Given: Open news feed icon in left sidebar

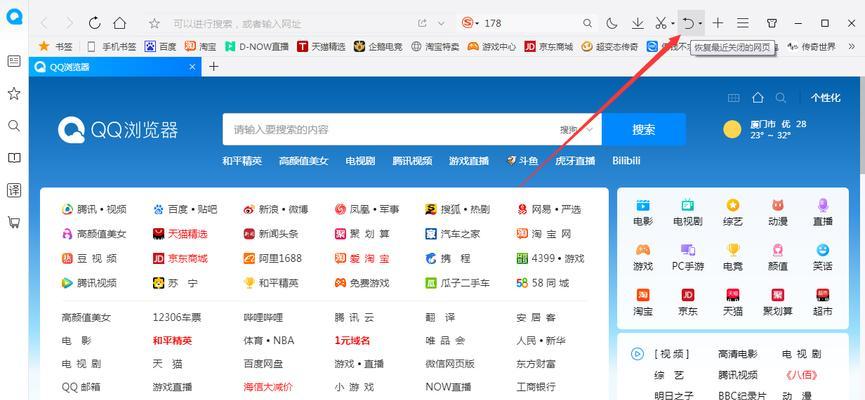Looking at the screenshot, I should pos(14,61).
